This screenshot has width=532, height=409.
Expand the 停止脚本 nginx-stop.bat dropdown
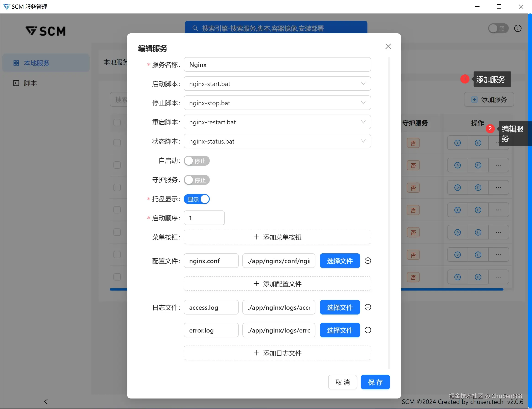click(x=277, y=103)
